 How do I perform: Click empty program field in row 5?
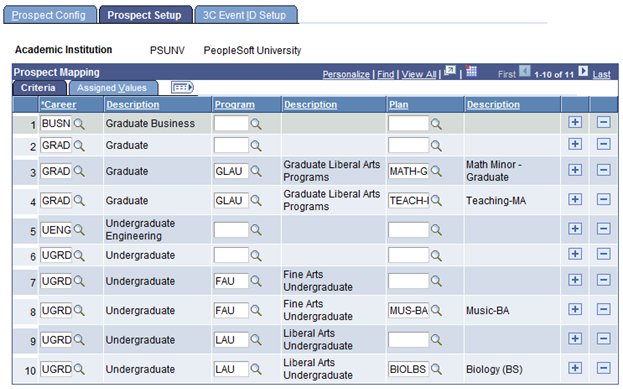pos(231,230)
